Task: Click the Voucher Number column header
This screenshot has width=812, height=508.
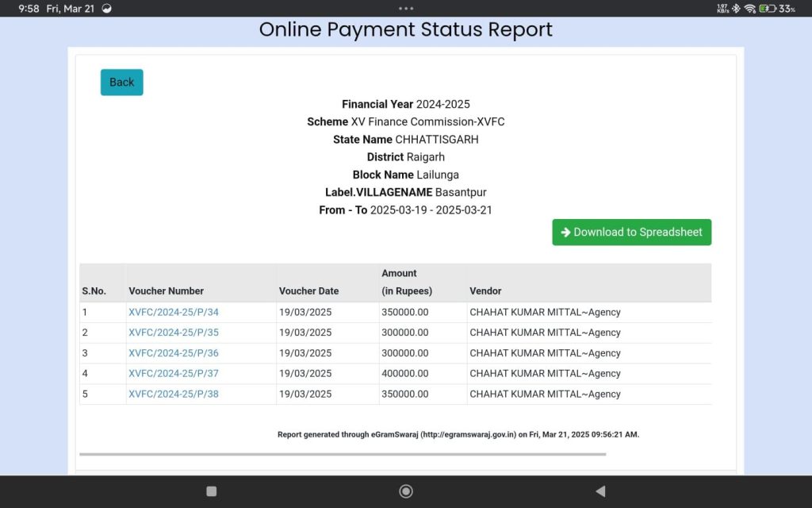Action: click(167, 291)
